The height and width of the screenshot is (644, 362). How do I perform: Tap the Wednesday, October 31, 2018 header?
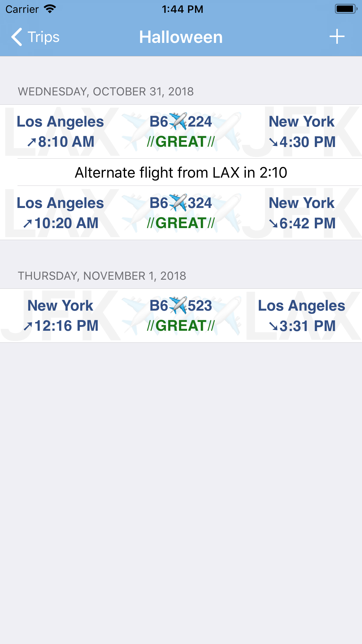(106, 92)
